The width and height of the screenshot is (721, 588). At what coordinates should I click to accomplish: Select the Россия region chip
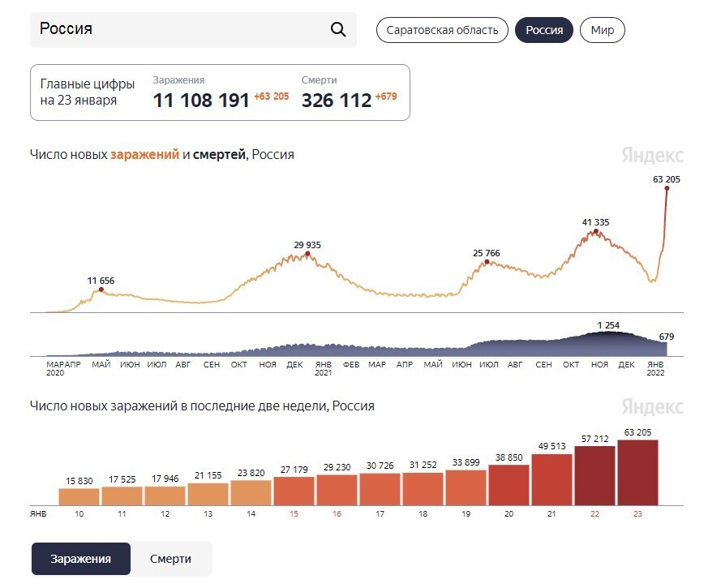(544, 31)
